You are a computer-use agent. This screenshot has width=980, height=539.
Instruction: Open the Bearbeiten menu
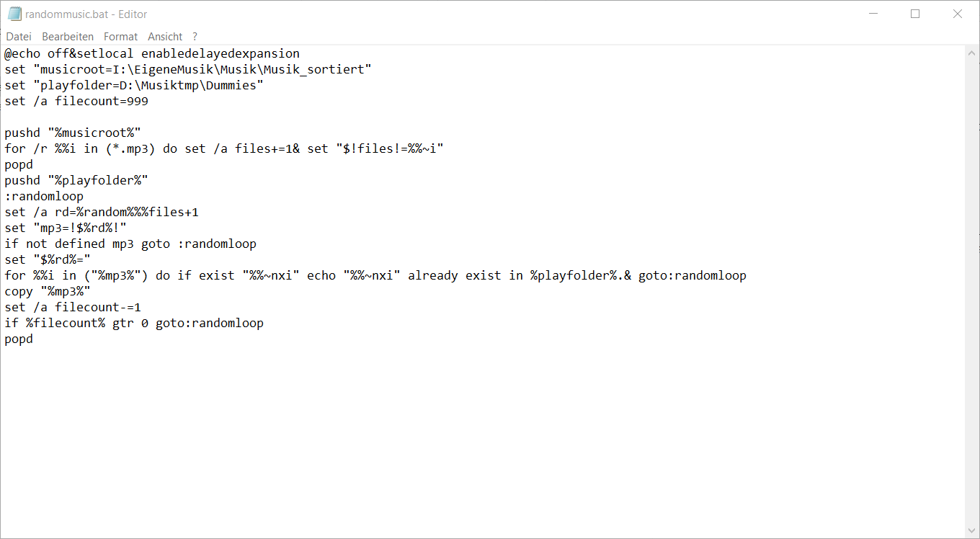pos(68,36)
